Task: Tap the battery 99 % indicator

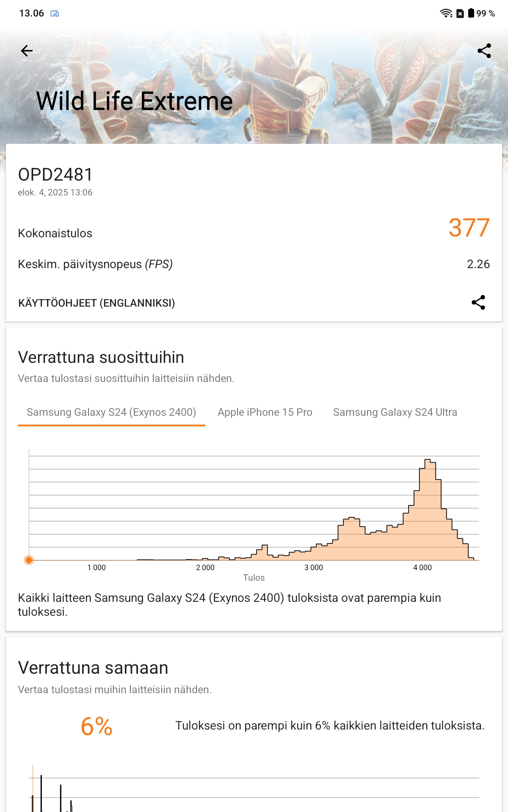Action: point(481,13)
